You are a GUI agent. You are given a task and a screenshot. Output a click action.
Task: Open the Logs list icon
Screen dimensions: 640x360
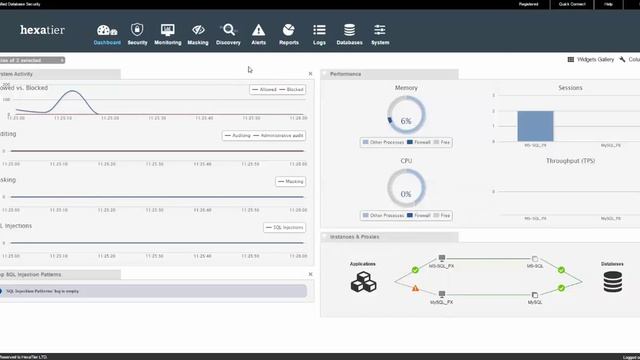[x=319, y=30]
